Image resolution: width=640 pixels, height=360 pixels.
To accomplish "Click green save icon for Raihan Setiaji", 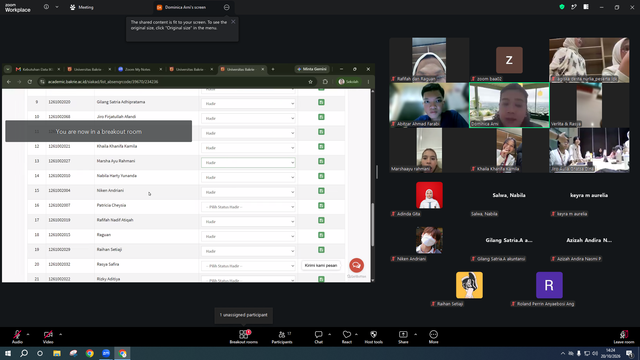I will [x=321, y=250].
